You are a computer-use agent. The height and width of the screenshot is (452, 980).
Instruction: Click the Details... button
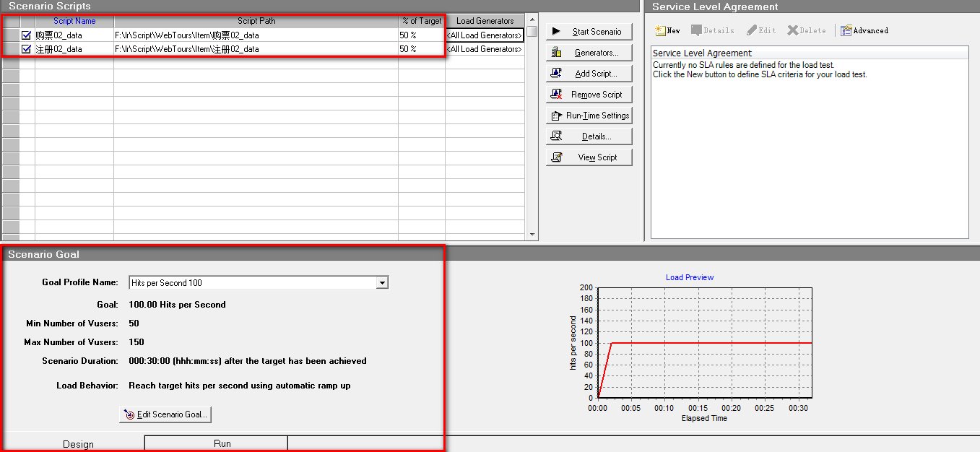[589, 136]
